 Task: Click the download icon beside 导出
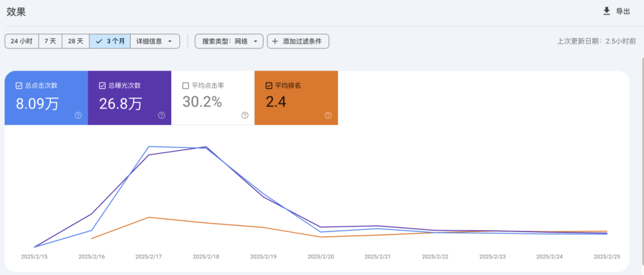click(x=606, y=11)
